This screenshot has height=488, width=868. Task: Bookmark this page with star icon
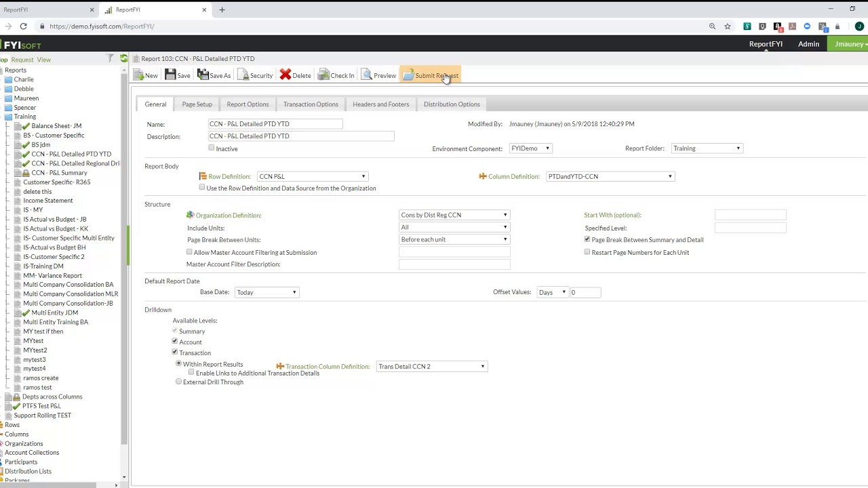[728, 26]
